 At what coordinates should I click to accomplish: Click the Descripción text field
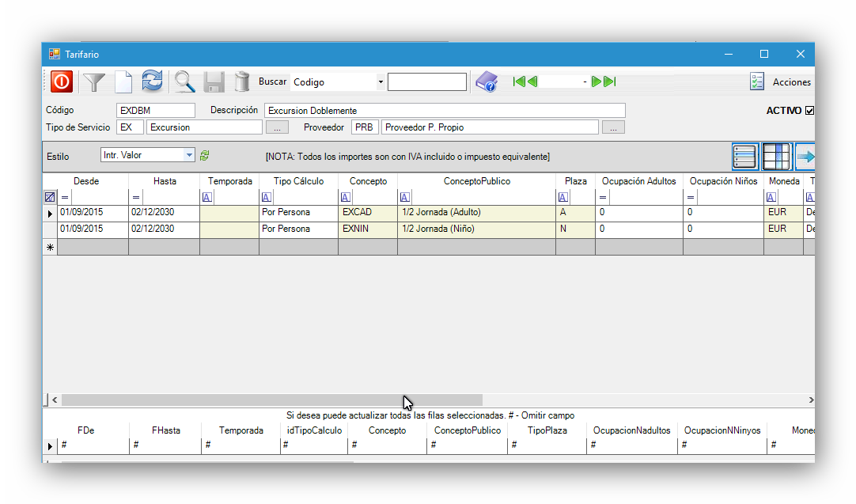(444, 111)
